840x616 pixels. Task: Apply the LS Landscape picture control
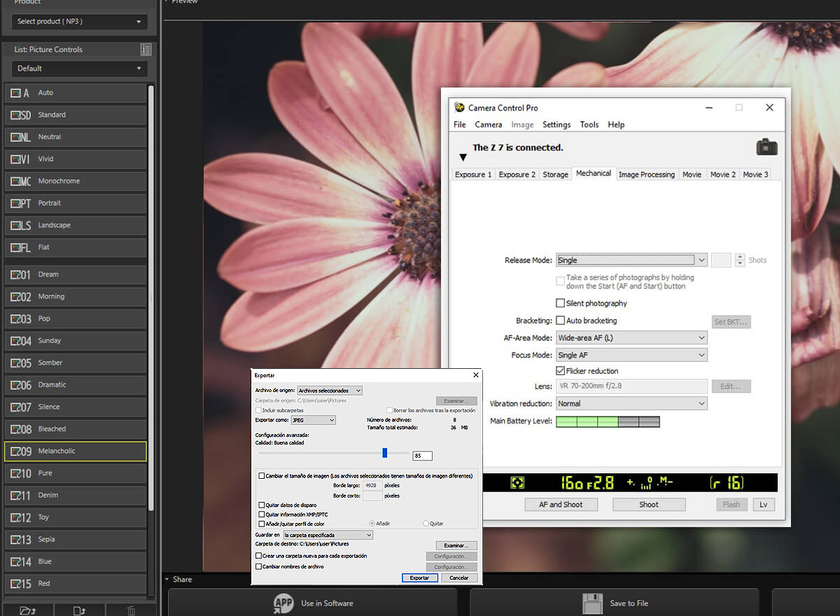point(76,225)
